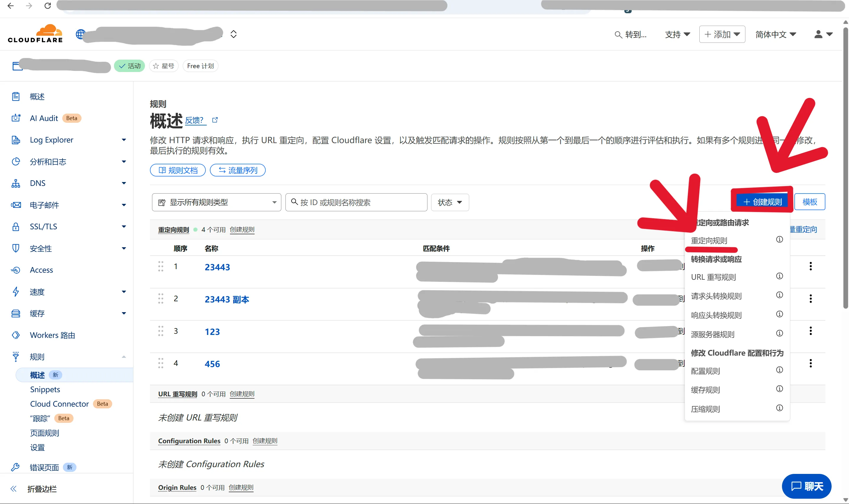Click the info icon beside URL 重写规则
Image resolution: width=849 pixels, height=504 pixels.
[x=779, y=276]
